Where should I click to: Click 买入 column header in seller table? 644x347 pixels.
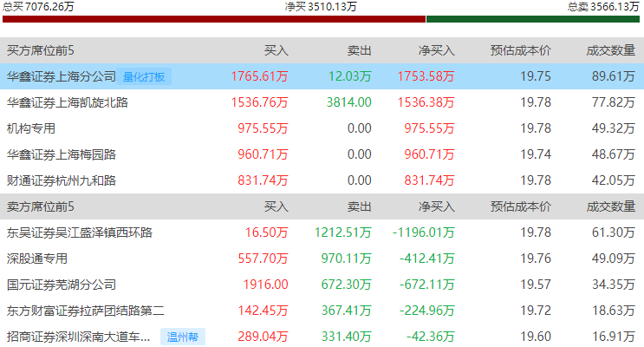coord(276,206)
